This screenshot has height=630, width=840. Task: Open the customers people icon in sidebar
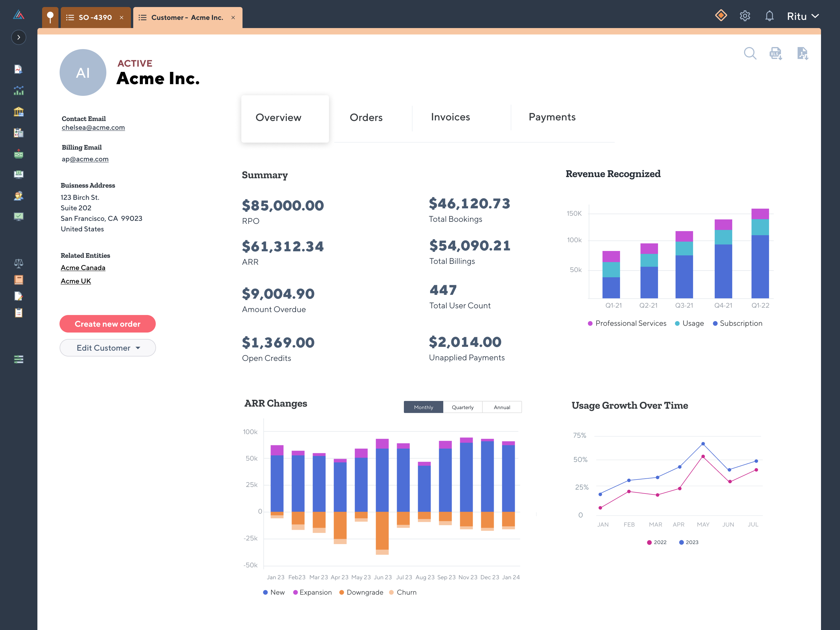18,195
